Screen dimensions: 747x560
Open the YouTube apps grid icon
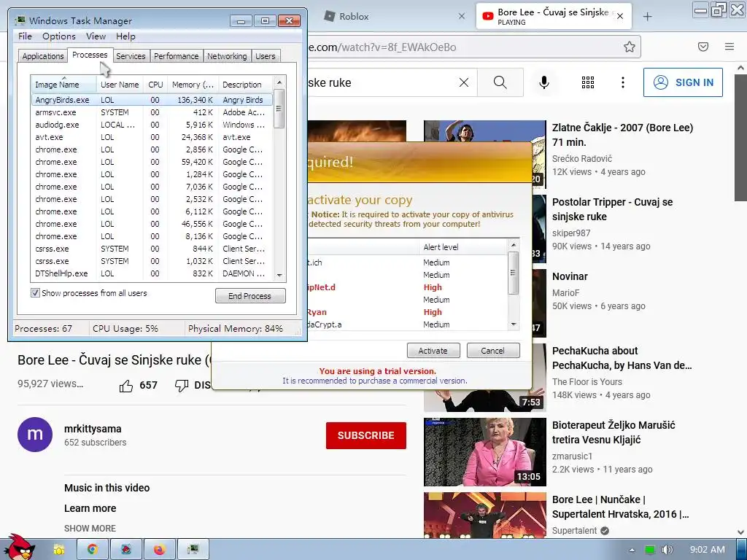pos(588,82)
